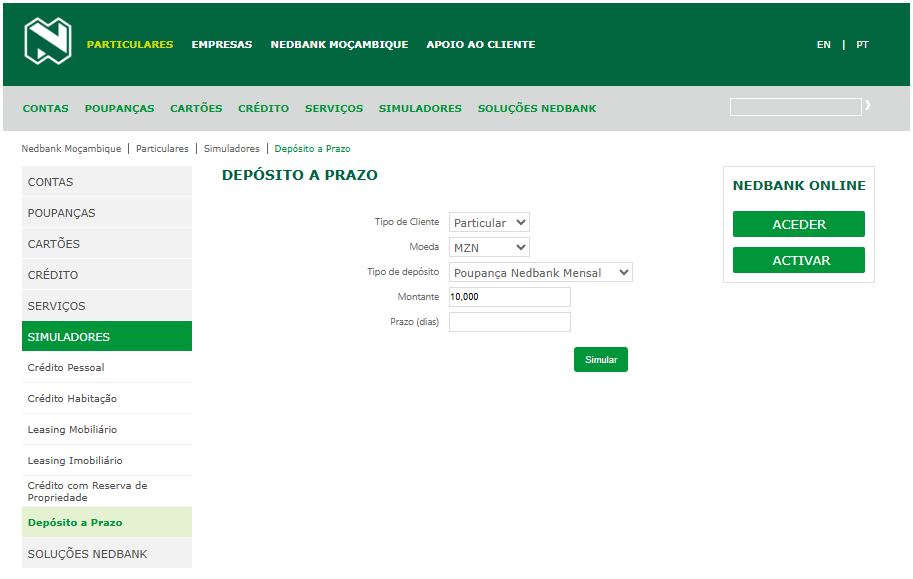Open the Crédito Pessoal simulator

tap(107, 368)
